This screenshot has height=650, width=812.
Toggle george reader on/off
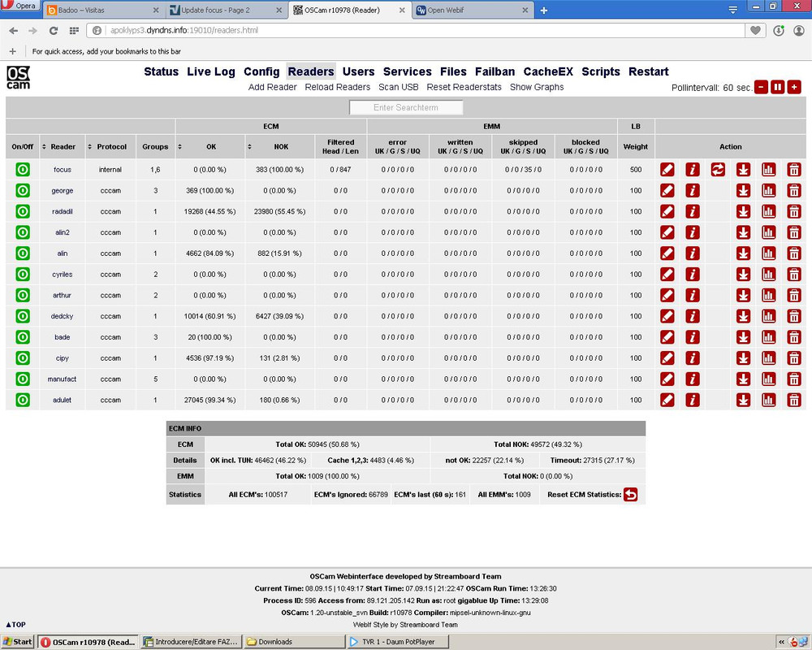pos(22,191)
